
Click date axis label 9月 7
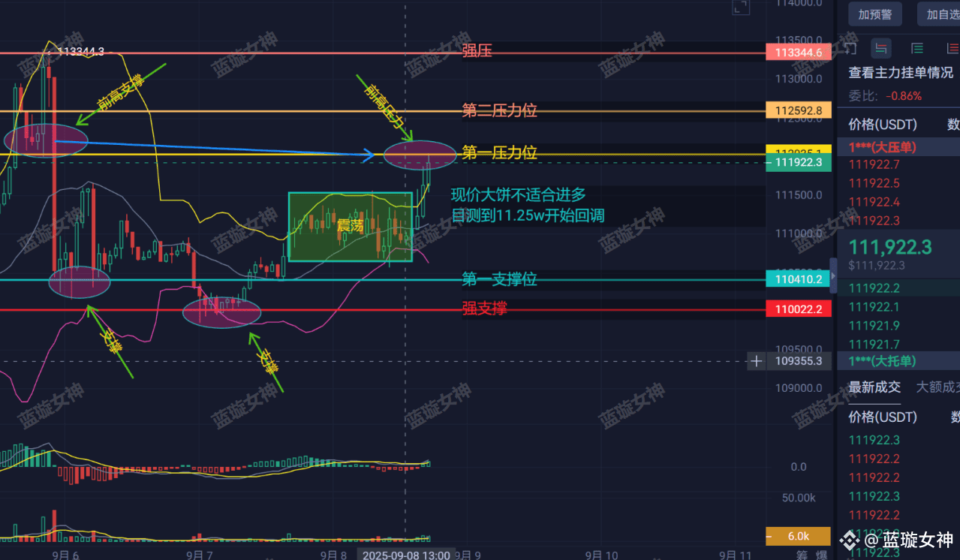click(x=198, y=555)
